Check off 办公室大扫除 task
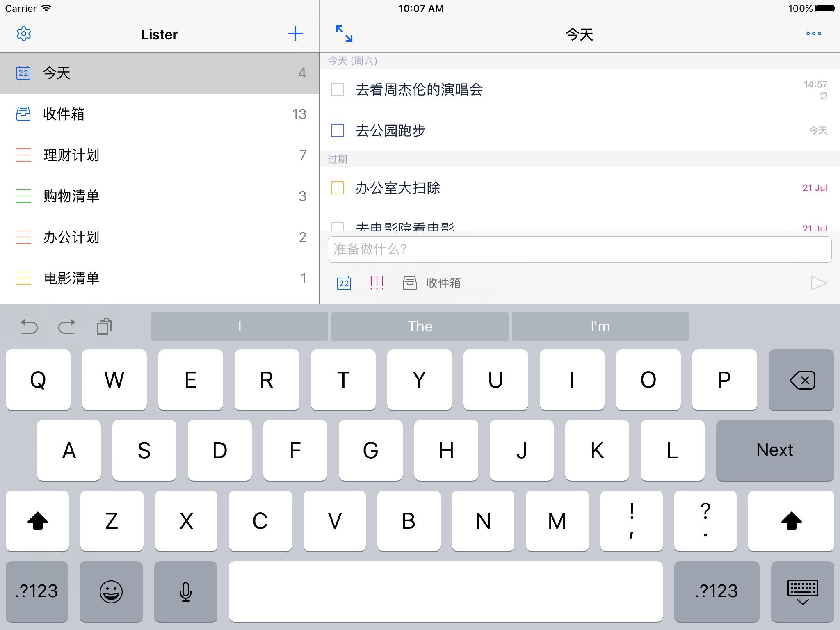The height and width of the screenshot is (630, 840). [338, 188]
